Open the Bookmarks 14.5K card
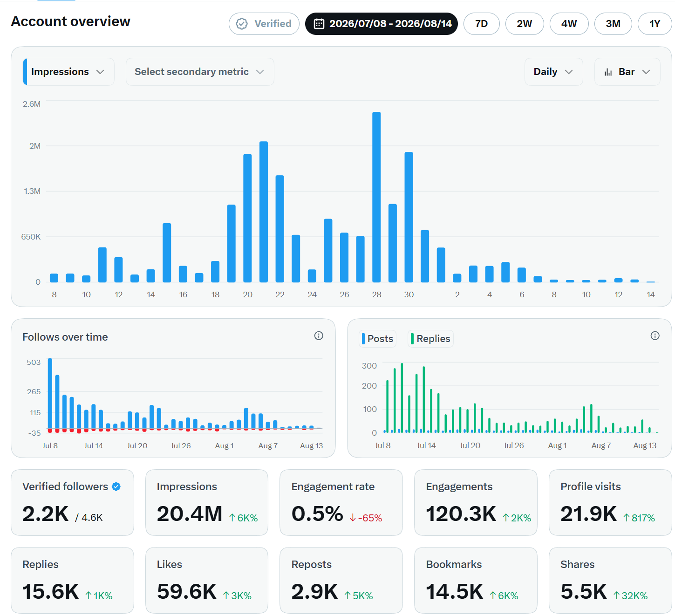 [x=476, y=580]
